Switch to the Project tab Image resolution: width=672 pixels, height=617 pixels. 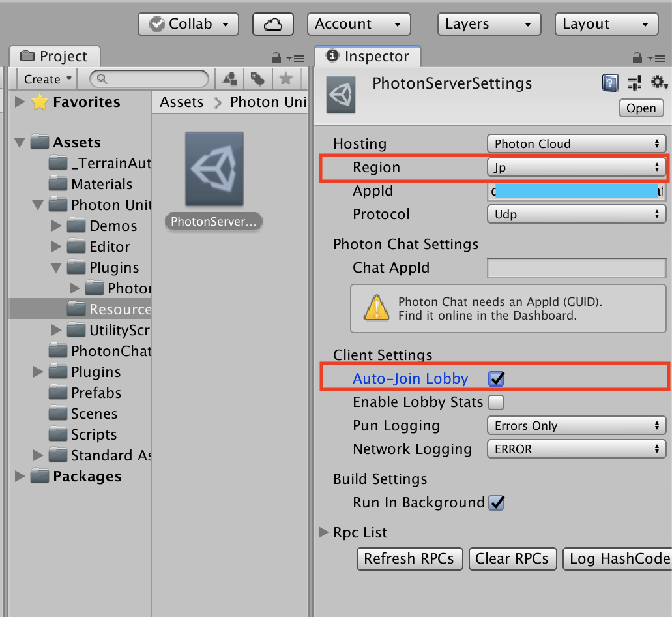55,56
